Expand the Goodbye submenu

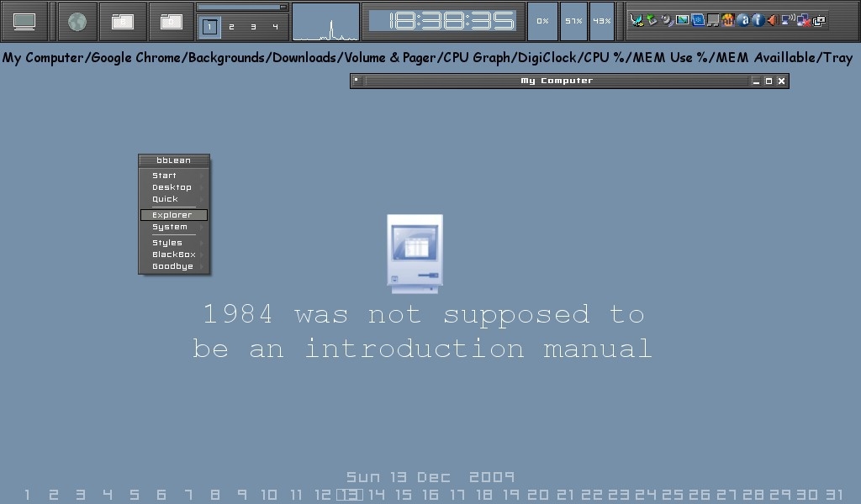click(173, 266)
